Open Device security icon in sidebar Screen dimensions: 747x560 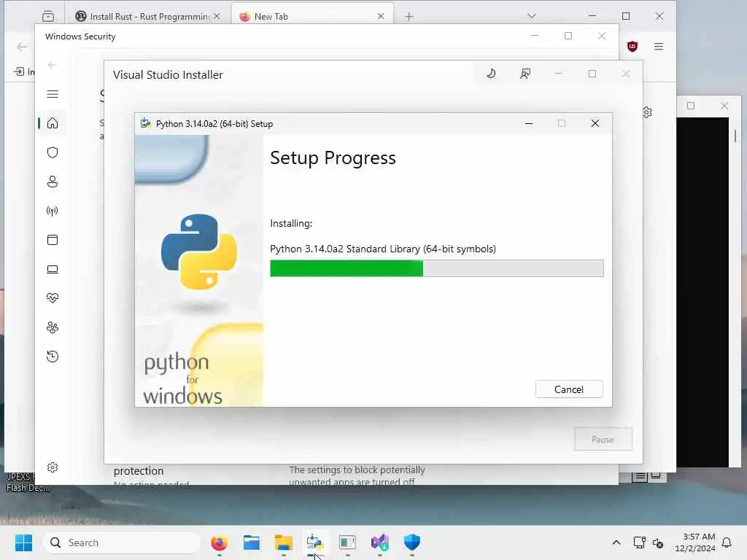(x=53, y=269)
